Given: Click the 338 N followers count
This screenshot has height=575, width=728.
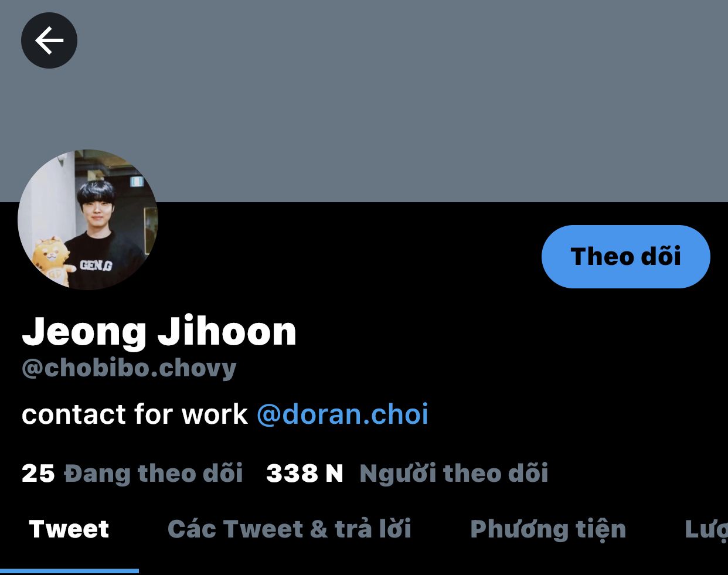Looking at the screenshot, I should coord(304,474).
